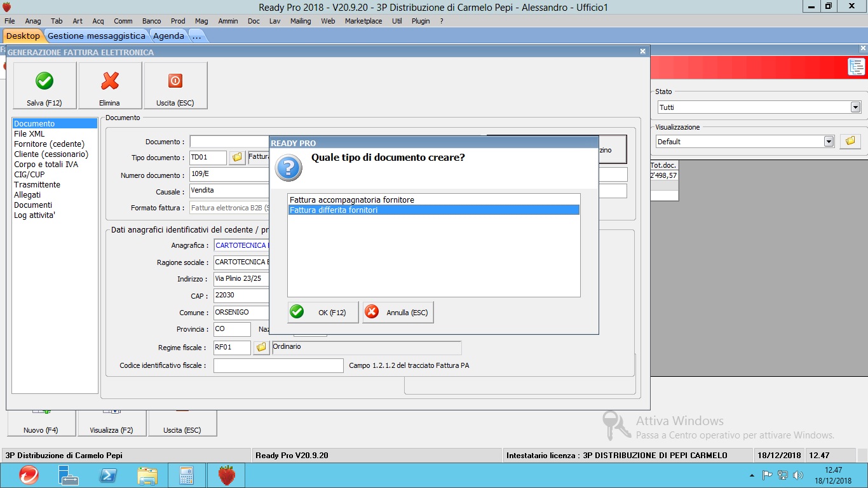Click the Tipo documento field with TD01
Image resolution: width=868 pixels, height=488 pixels.
coord(208,158)
